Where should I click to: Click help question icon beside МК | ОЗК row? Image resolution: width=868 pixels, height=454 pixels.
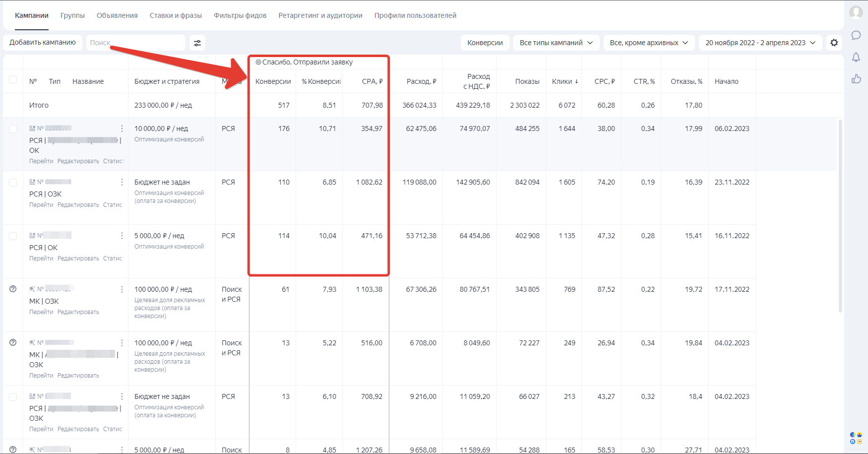tap(13, 289)
